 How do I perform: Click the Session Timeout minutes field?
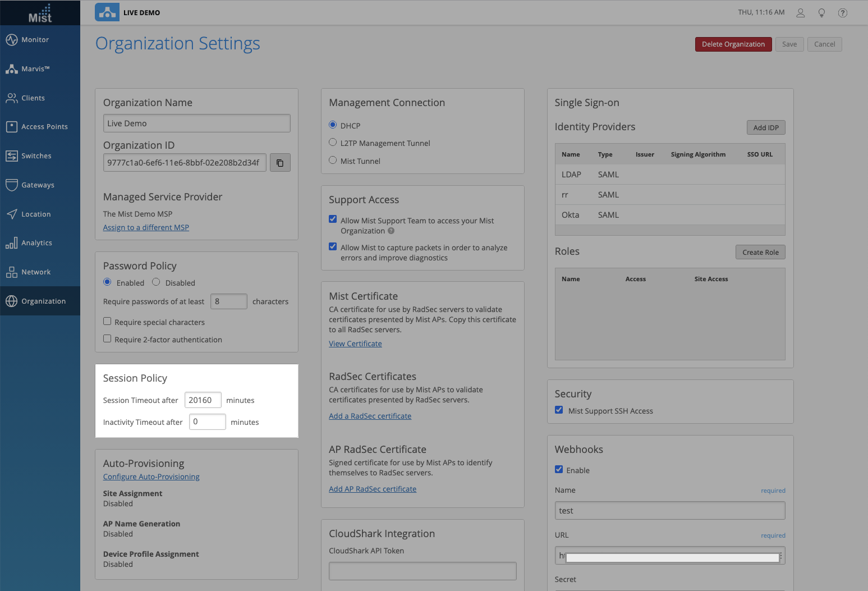203,400
